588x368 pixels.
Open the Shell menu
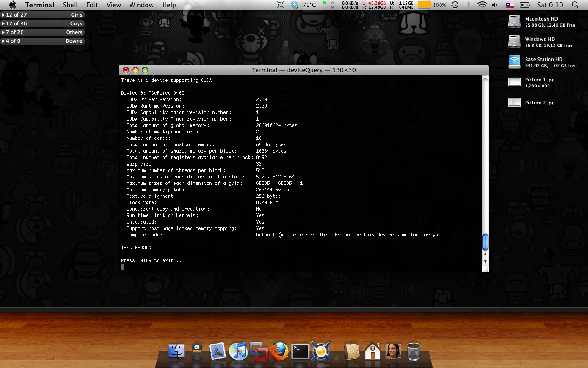point(70,5)
